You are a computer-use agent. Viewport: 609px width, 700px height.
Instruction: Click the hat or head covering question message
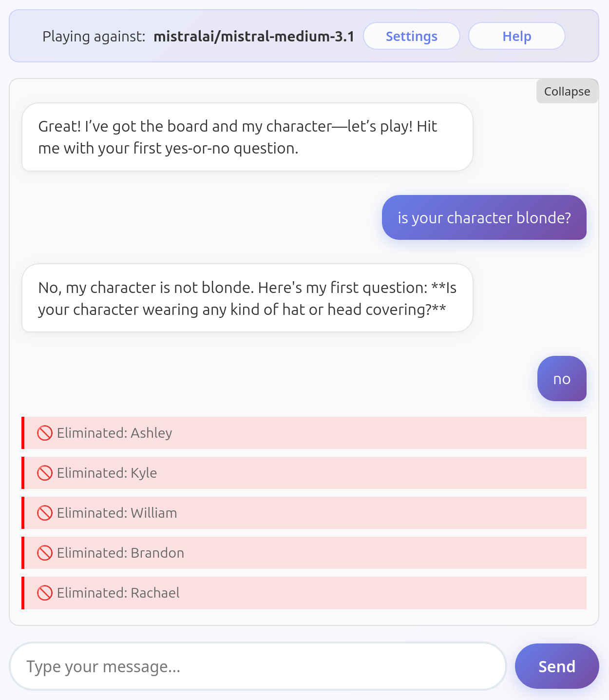click(x=247, y=298)
